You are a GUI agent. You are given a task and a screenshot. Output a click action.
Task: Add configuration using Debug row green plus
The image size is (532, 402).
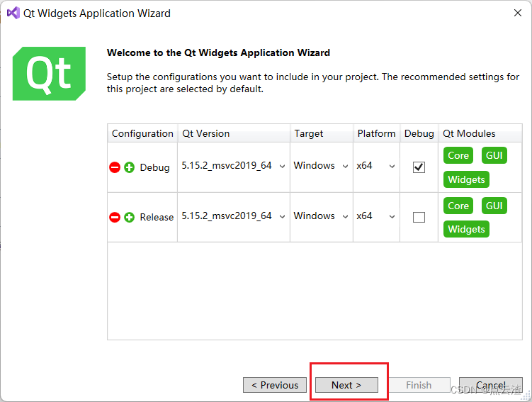click(x=129, y=167)
